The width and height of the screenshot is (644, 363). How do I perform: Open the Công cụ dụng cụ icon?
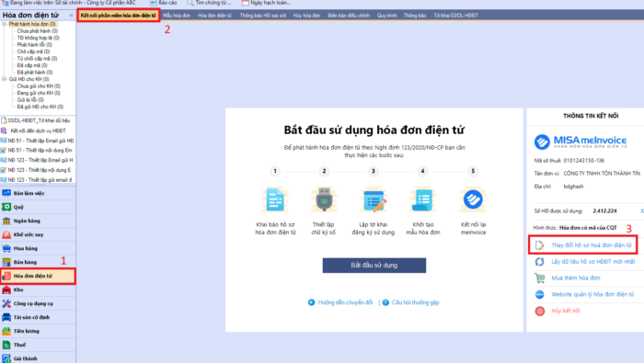click(6, 303)
